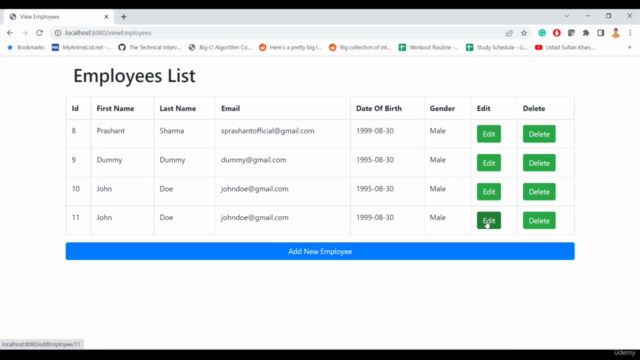Open the Extensions puzzle icon
640x360 pixels.
coord(586,33)
